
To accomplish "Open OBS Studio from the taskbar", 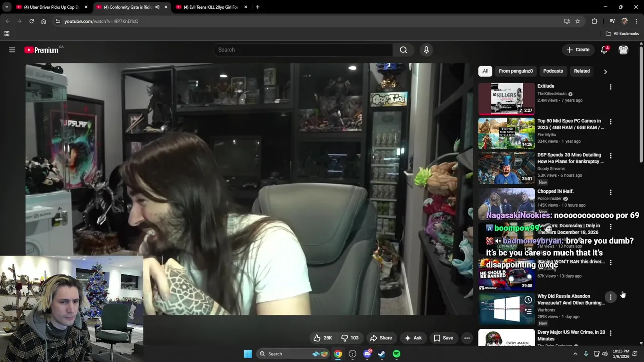I will click(x=352, y=354).
